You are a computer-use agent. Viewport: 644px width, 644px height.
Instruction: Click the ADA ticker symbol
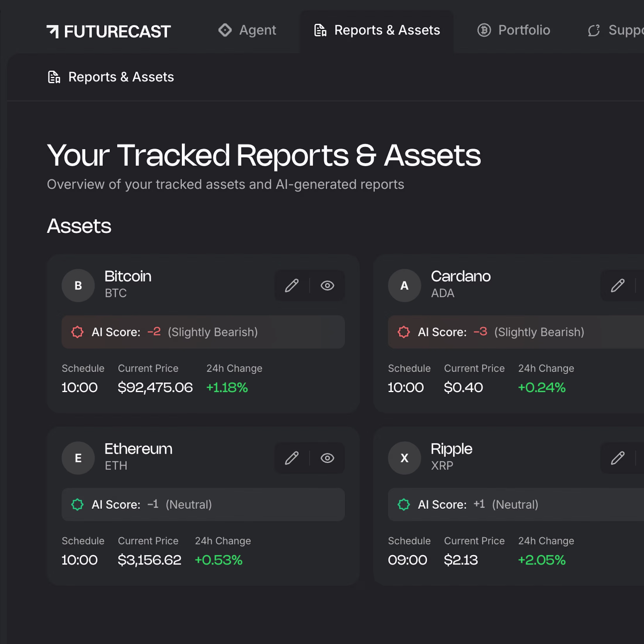point(443,293)
